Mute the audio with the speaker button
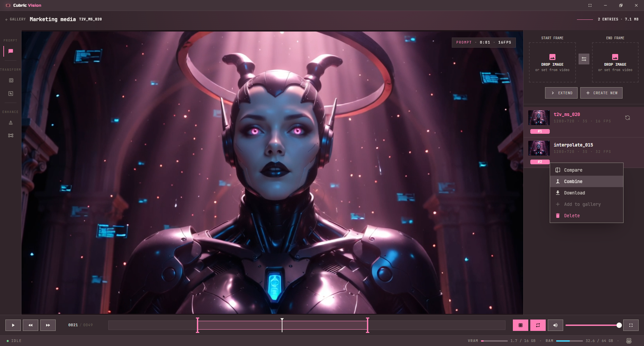Screen dimensions: 644x346 point(555,325)
